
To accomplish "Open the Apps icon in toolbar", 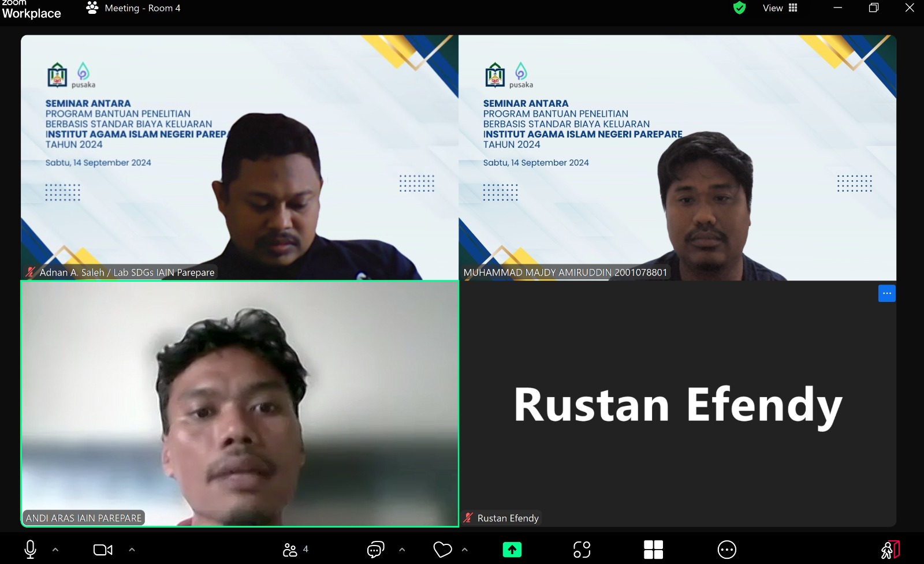I will (582, 550).
